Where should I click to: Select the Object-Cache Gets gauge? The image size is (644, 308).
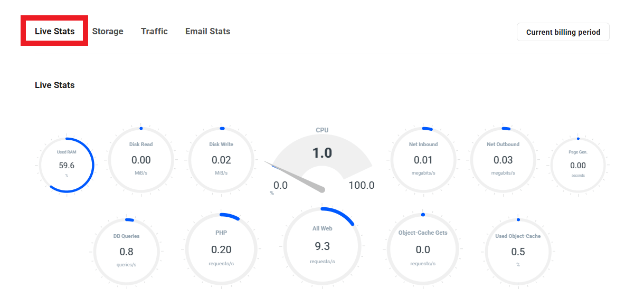tap(423, 249)
